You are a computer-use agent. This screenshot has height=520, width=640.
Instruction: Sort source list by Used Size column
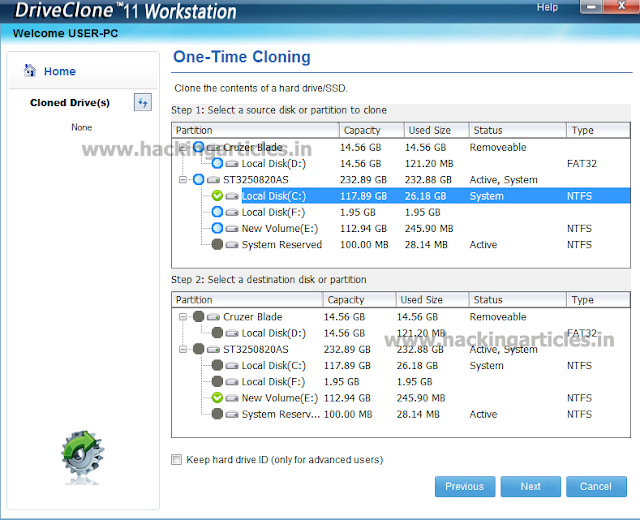[437, 130]
